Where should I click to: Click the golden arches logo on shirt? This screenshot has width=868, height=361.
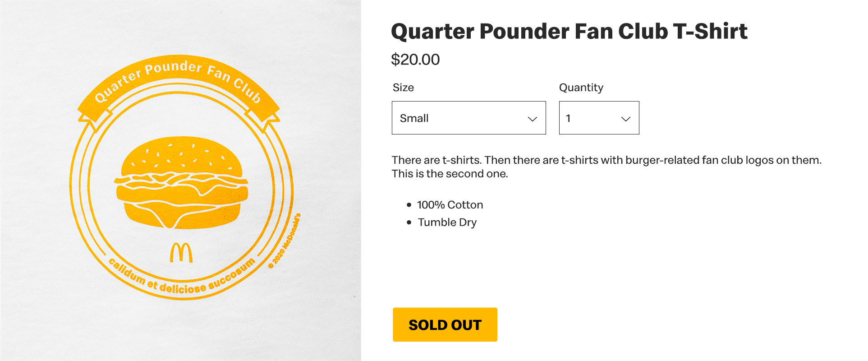point(181,253)
